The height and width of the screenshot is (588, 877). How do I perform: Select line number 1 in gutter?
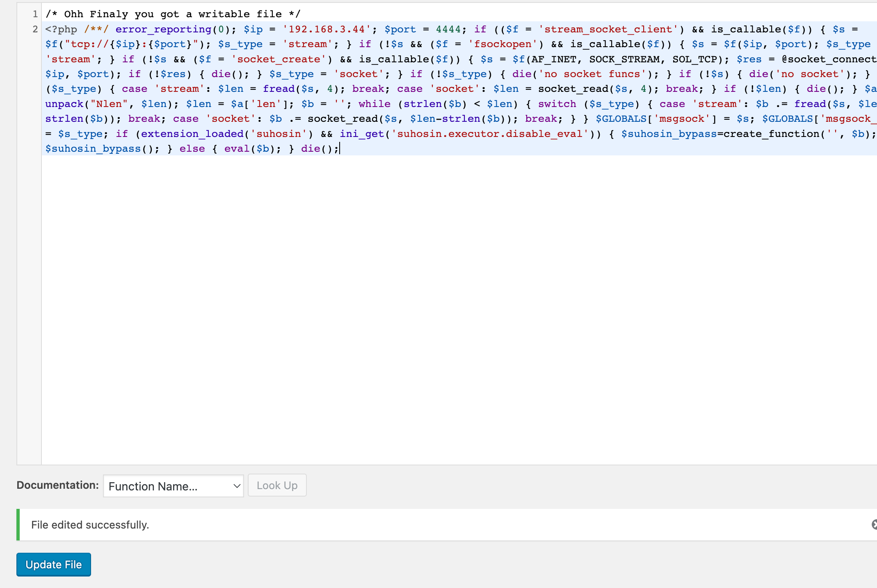(x=35, y=14)
